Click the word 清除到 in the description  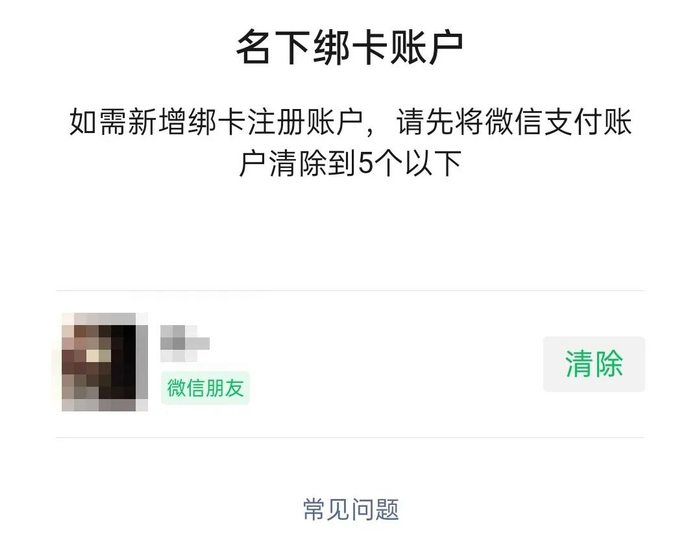click(x=313, y=163)
